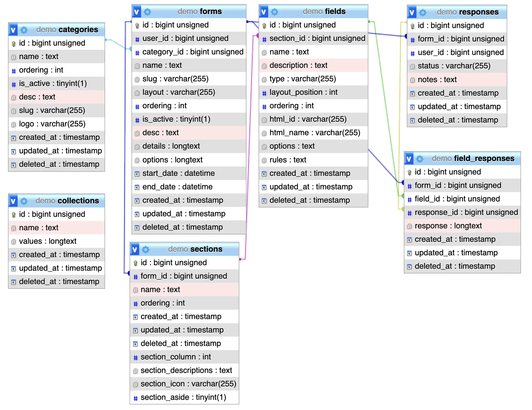Select the demo responses table title
This screenshot has width=532, height=410.
pos(468,12)
